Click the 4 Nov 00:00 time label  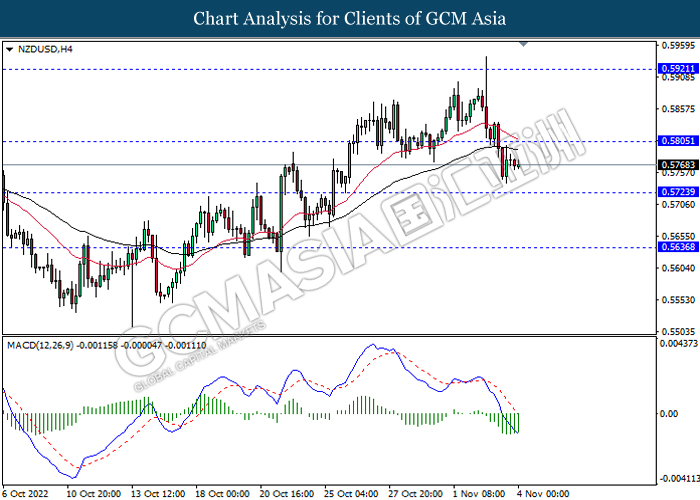[x=543, y=494]
